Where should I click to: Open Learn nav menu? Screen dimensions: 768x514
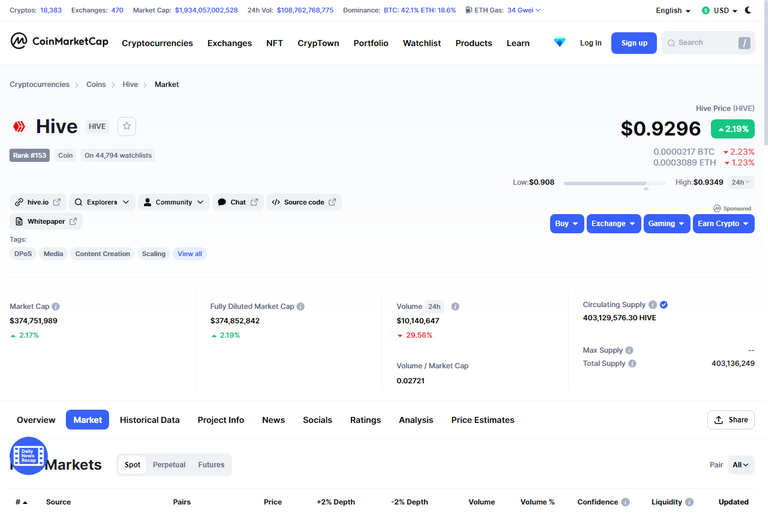click(x=518, y=43)
